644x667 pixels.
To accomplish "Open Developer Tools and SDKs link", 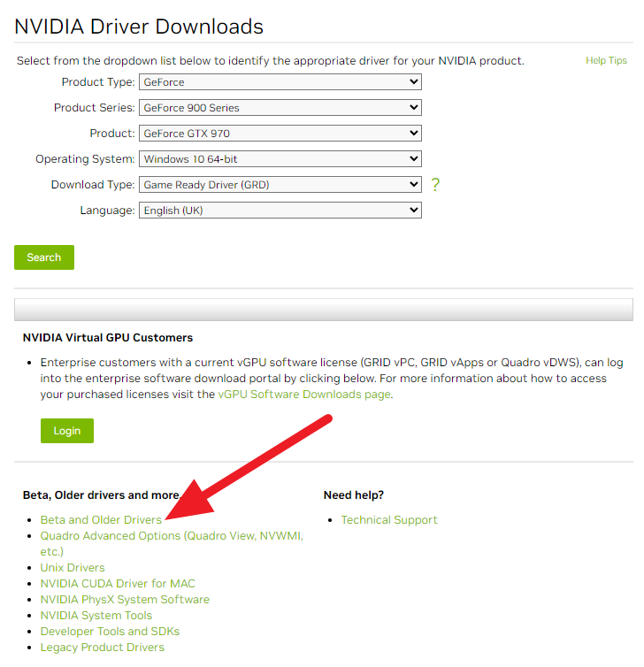I will pos(110,632).
